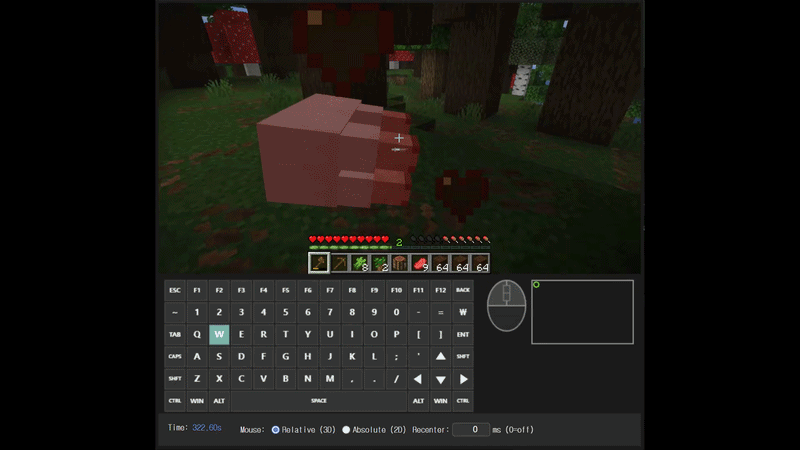800x450 pixels.
Task: Click the X key
Action: click(x=219, y=379)
